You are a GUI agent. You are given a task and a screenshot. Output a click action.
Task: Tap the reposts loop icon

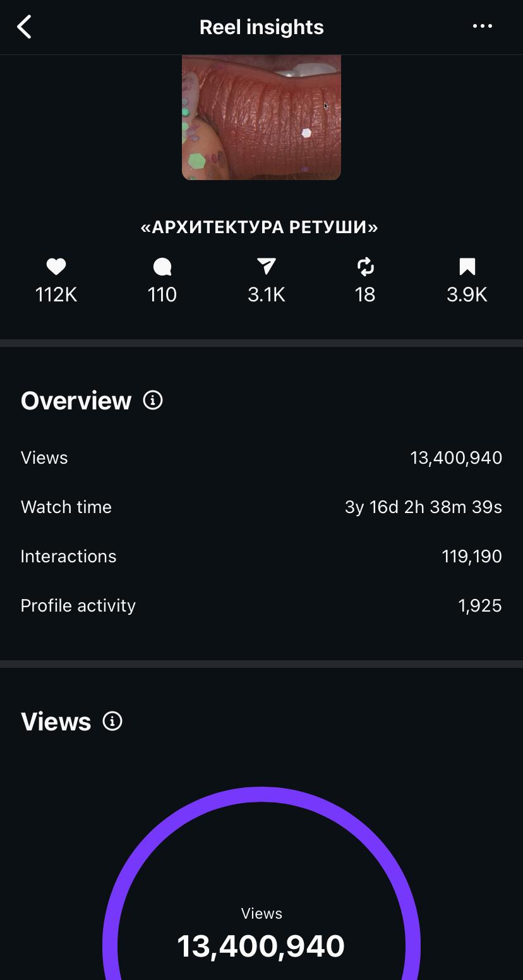tap(366, 267)
